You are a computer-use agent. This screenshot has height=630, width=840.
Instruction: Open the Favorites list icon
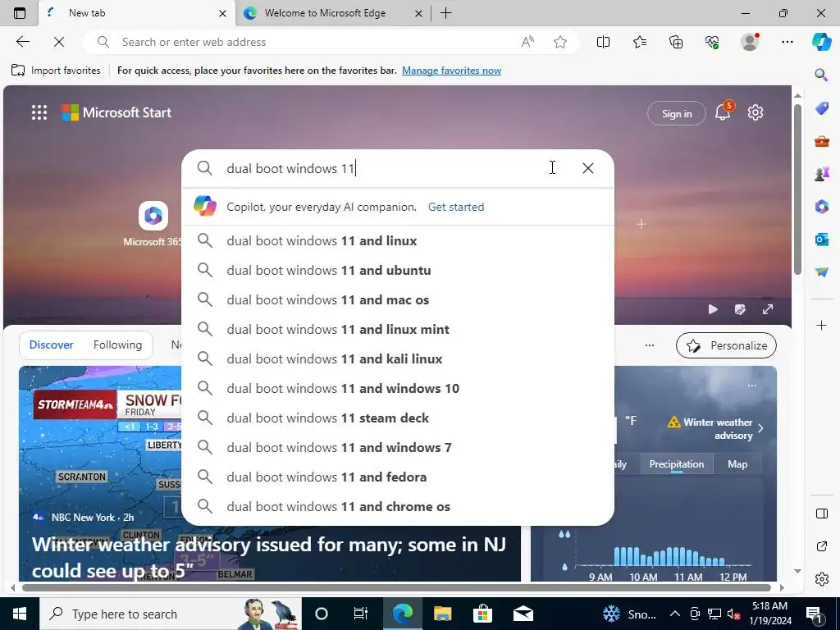[640, 42]
